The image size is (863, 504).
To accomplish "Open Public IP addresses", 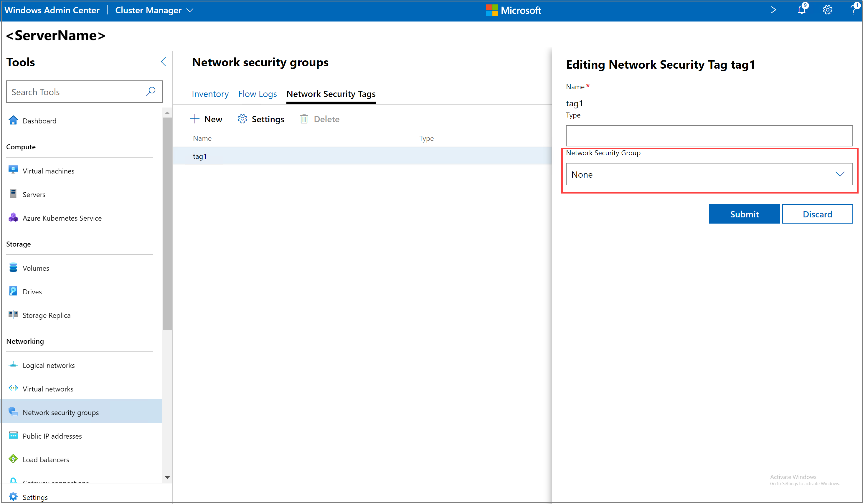I will coord(52,436).
